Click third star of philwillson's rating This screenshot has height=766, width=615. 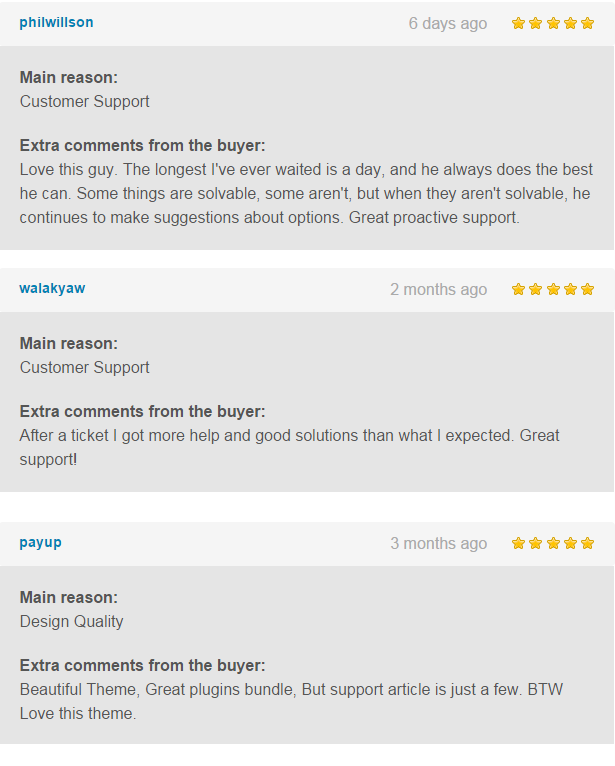[553, 23]
